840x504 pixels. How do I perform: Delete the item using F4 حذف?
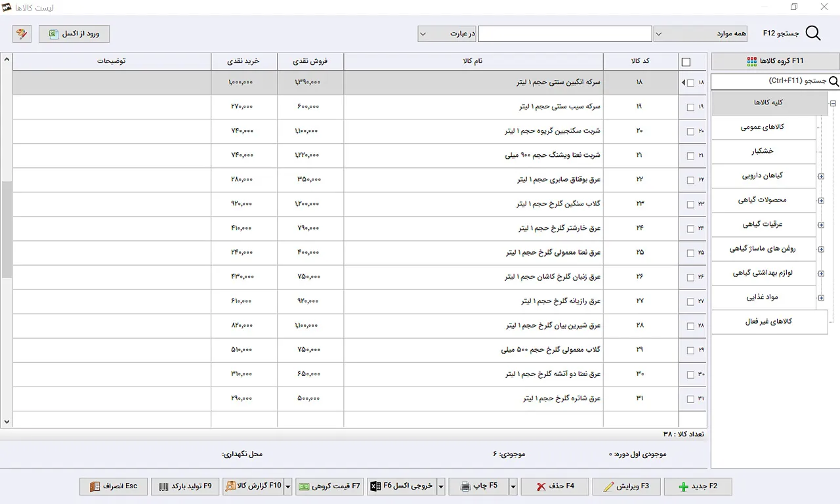pos(555,486)
